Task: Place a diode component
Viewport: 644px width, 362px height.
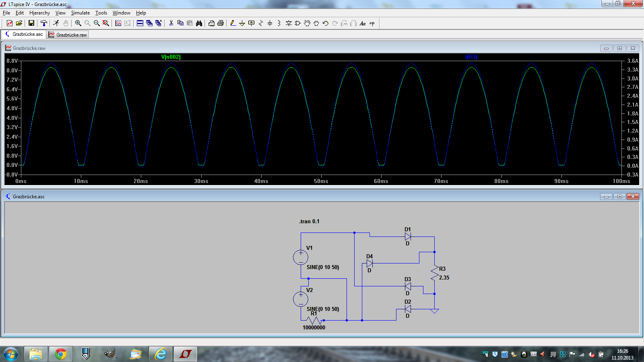Action: coord(289,23)
